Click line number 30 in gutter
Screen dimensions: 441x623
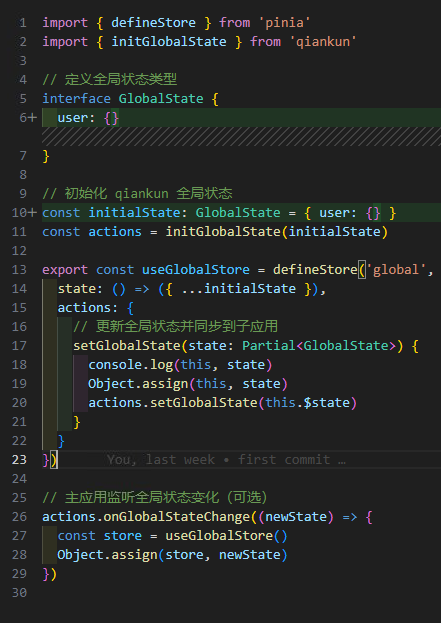[19, 593]
